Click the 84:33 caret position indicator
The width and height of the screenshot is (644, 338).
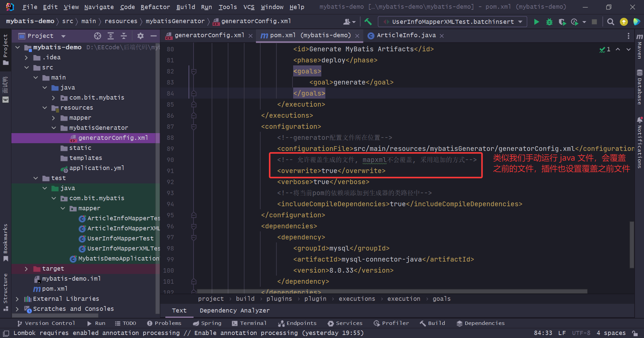coord(543,333)
